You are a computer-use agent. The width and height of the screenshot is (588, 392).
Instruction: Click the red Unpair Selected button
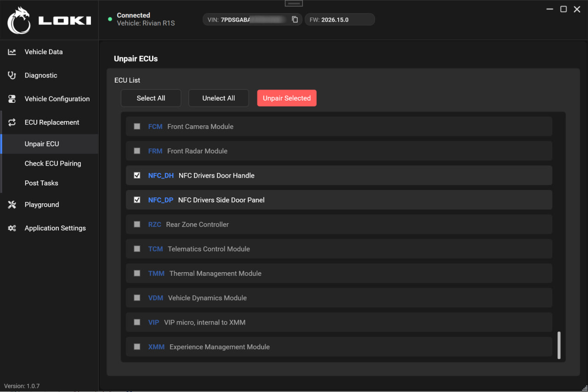(x=287, y=98)
